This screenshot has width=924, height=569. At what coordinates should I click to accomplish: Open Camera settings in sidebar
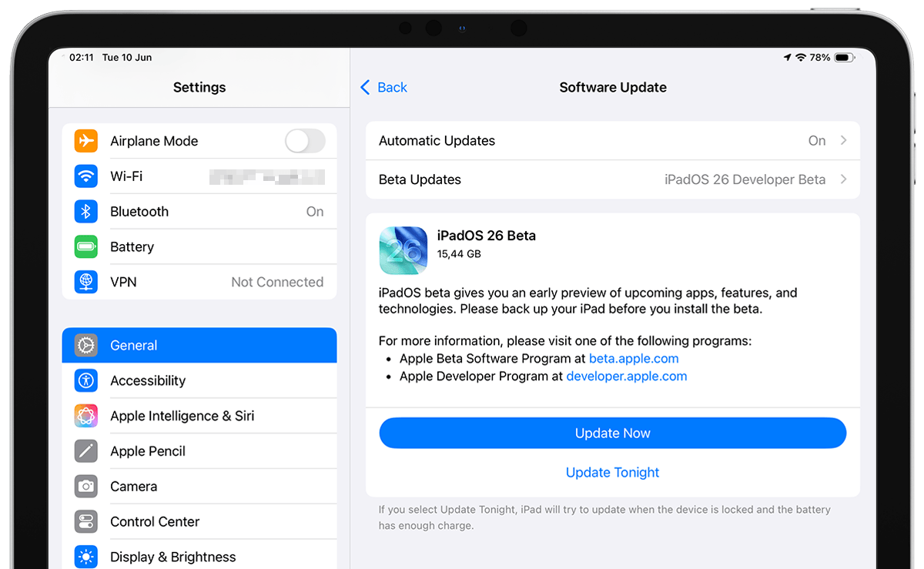pos(199,487)
